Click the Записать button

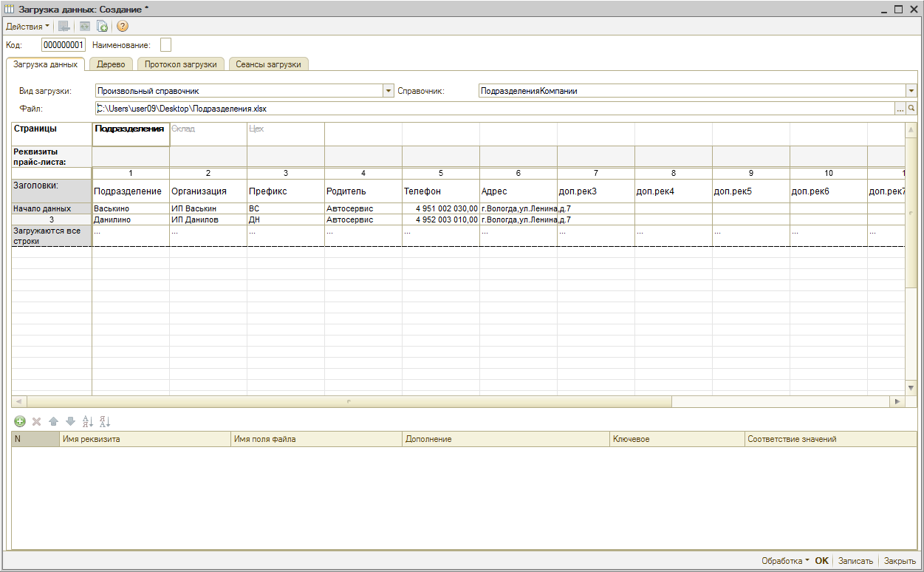[855, 561]
